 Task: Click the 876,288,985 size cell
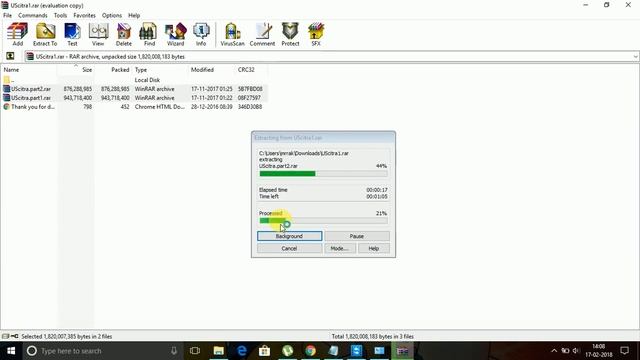pyautogui.click(x=78, y=89)
